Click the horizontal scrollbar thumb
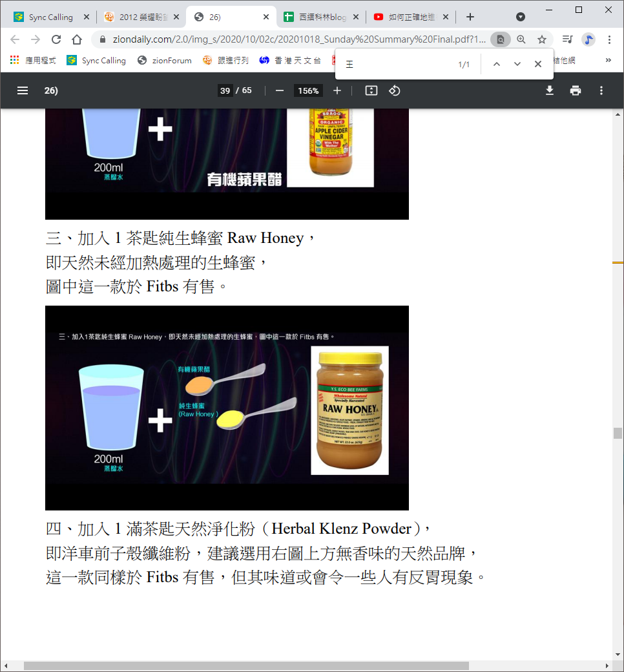The height and width of the screenshot is (672, 624). tap(246, 666)
